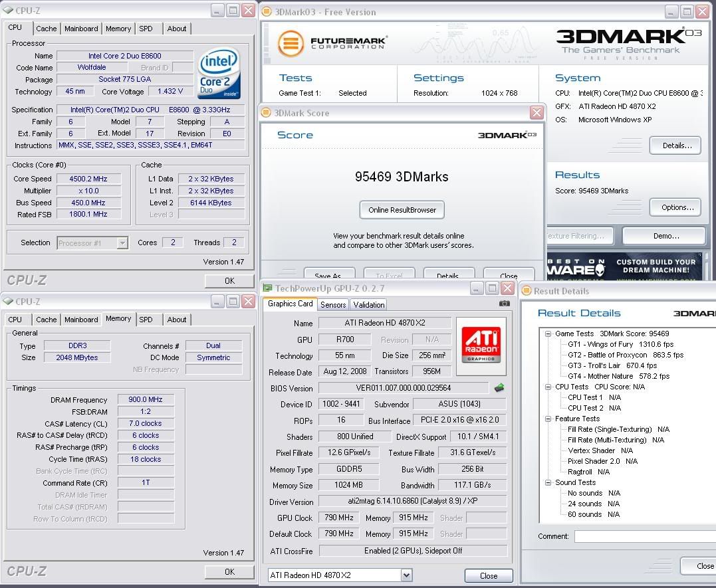
Task: Select the Ragtroll tree row
Action: (x=588, y=472)
